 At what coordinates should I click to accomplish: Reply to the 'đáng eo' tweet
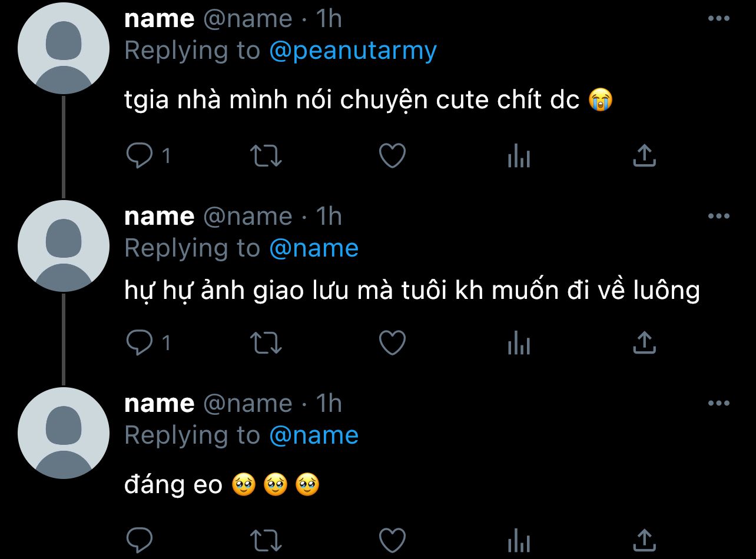click(x=140, y=540)
